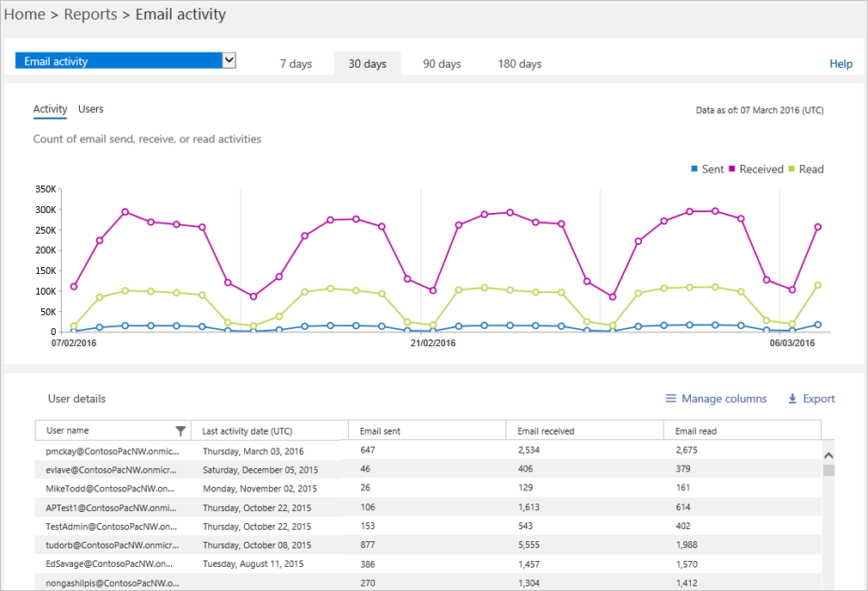The image size is (868, 591).
Task: Export the user details report
Action: click(816, 399)
